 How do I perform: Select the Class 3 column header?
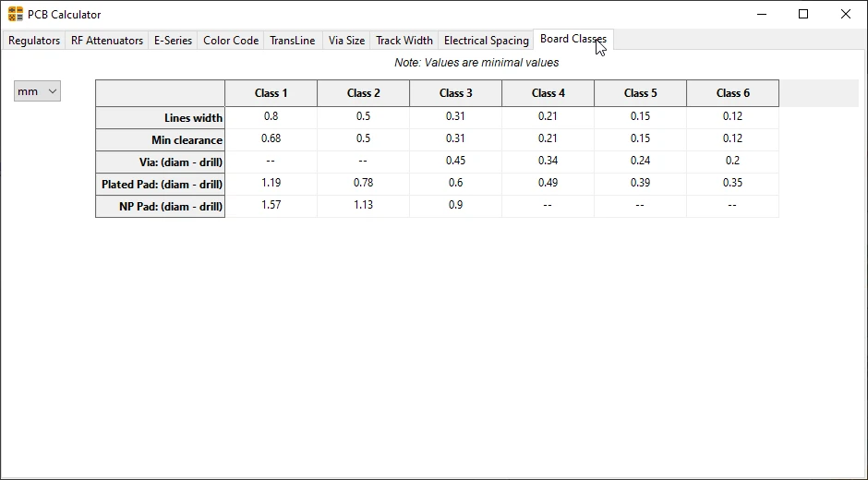coord(456,93)
